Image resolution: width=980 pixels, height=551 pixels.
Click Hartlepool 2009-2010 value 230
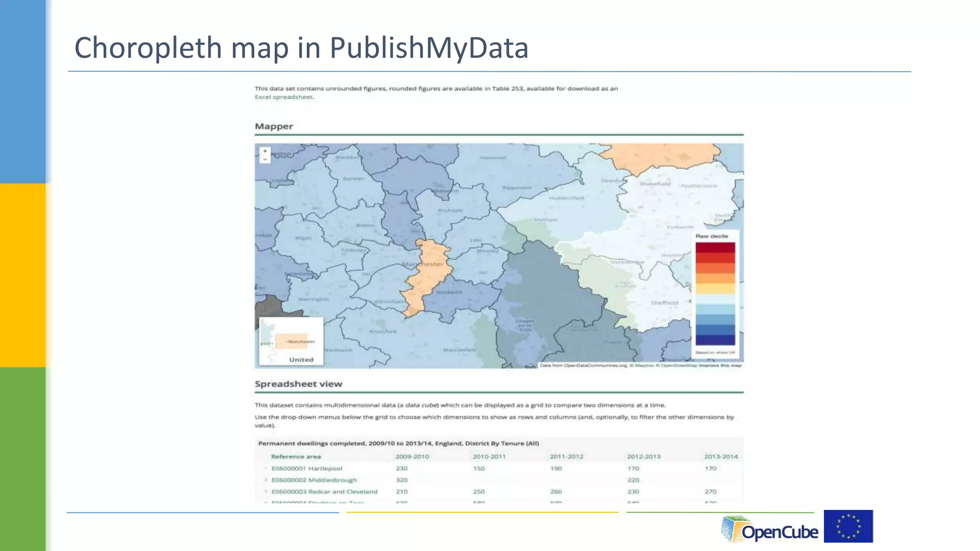click(x=401, y=469)
